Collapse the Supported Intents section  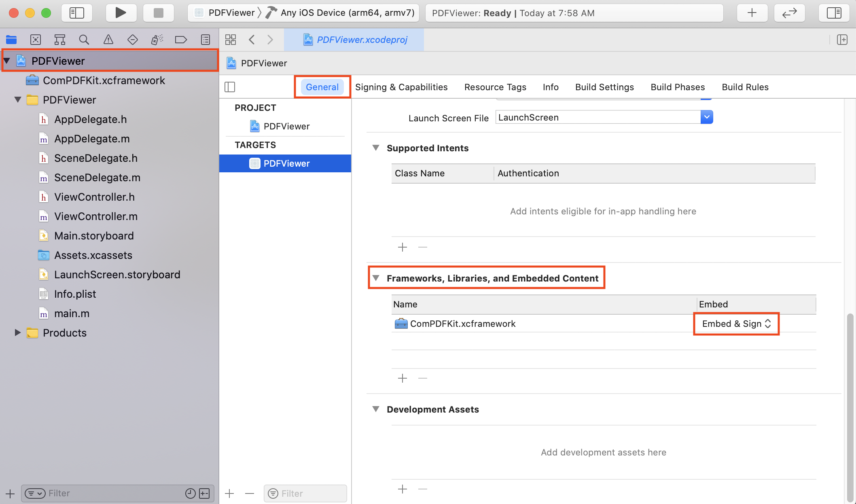click(376, 148)
